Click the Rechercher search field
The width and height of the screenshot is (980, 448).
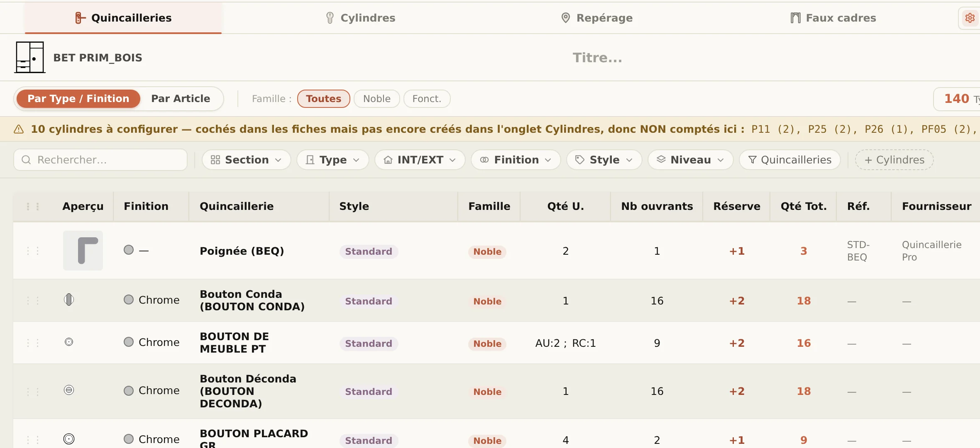[100, 160]
